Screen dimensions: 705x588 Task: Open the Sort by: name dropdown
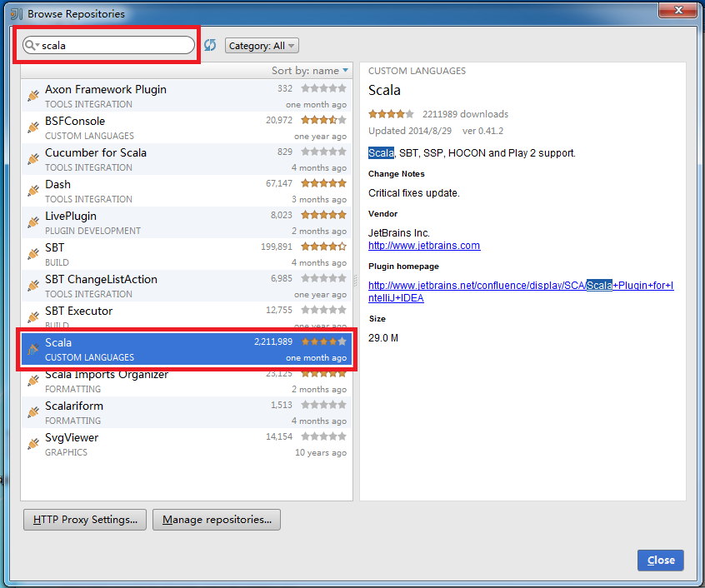pos(310,71)
